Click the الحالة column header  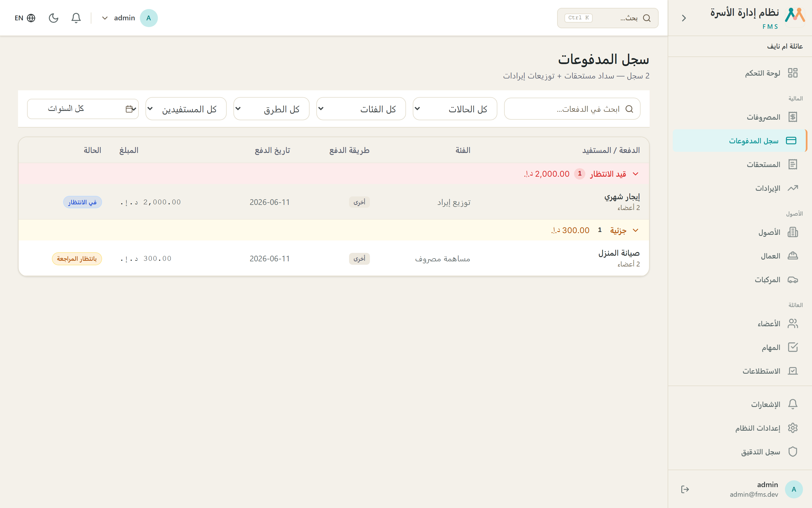click(x=92, y=150)
